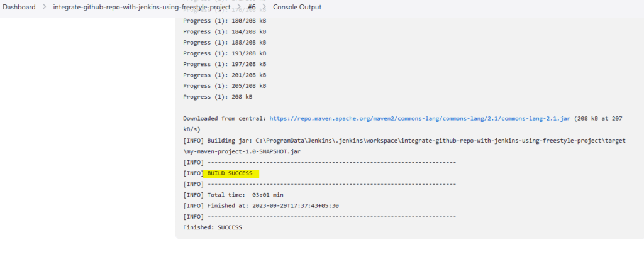The width and height of the screenshot is (644, 257).
Task: Click the 'Downloaded from central:' text
Action: click(x=225, y=118)
